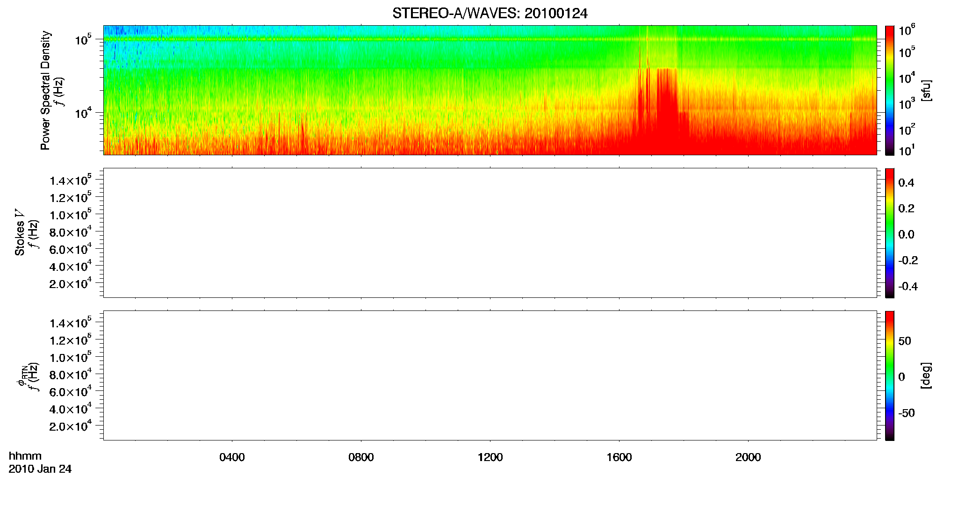Click the -50 tick on angle colorbar

coord(907,413)
